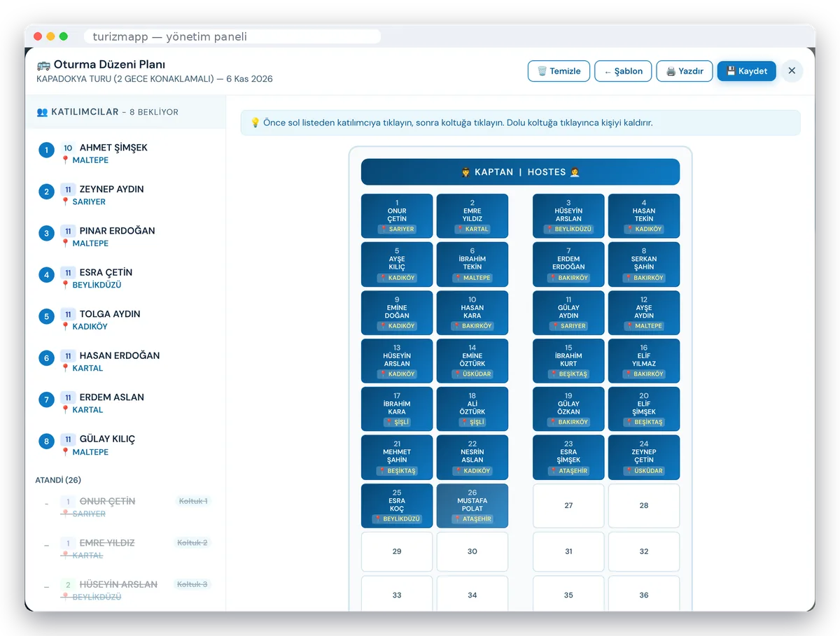This screenshot has height=636, width=840.
Task: Click seat 10 with Hasan Kara
Action: coord(472,313)
